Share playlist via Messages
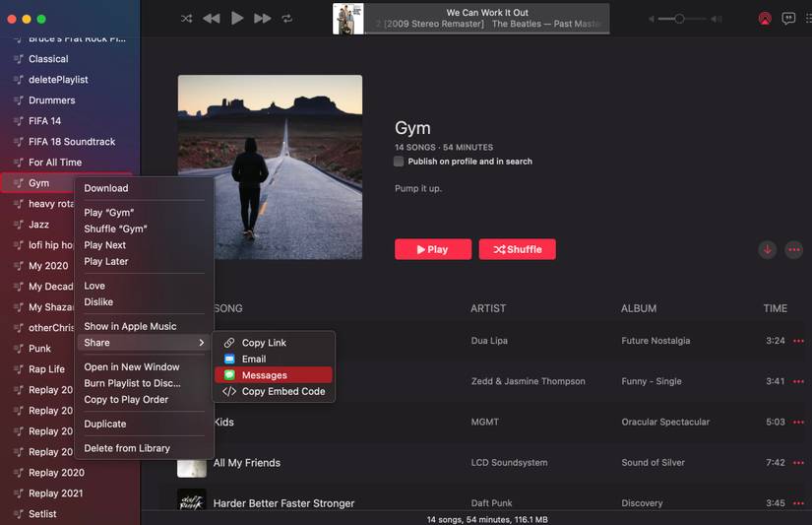This screenshot has width=812, height=525. coord(274,374)
